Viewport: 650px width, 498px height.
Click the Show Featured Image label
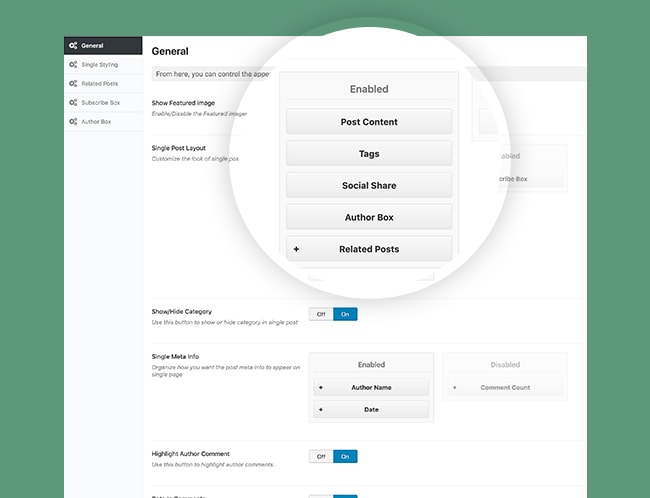coord(183,103)
